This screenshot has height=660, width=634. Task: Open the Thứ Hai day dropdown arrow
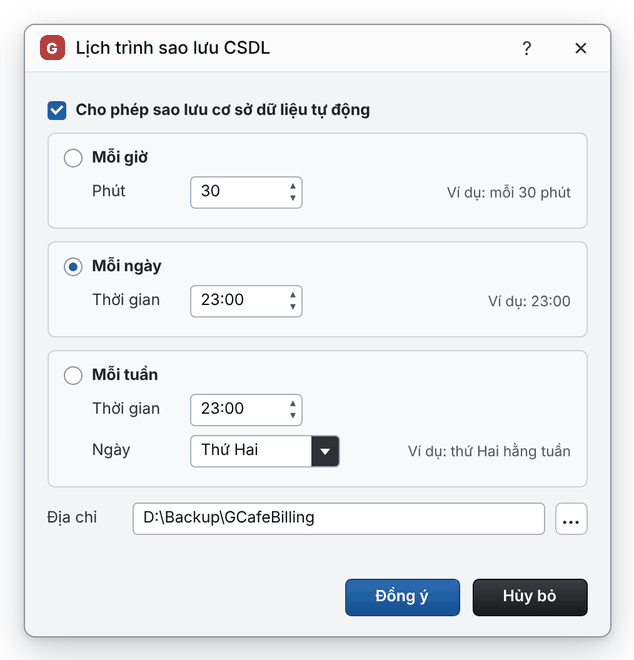click(x=325, y=451)
